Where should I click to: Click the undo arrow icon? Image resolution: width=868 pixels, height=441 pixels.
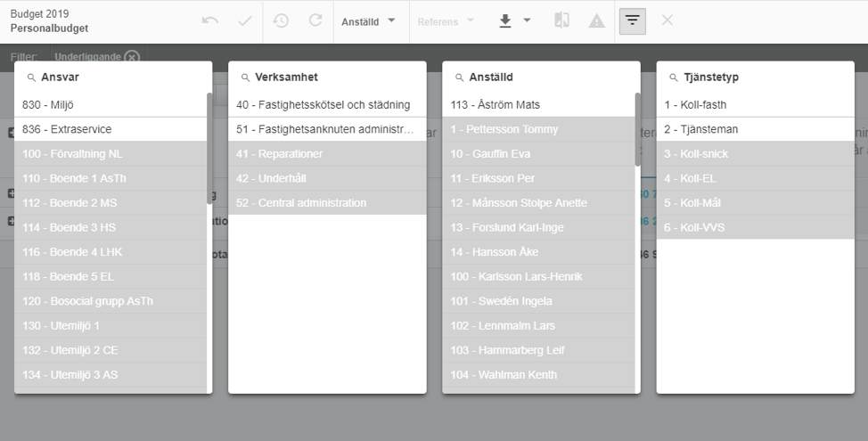click(x=210, y=20)
